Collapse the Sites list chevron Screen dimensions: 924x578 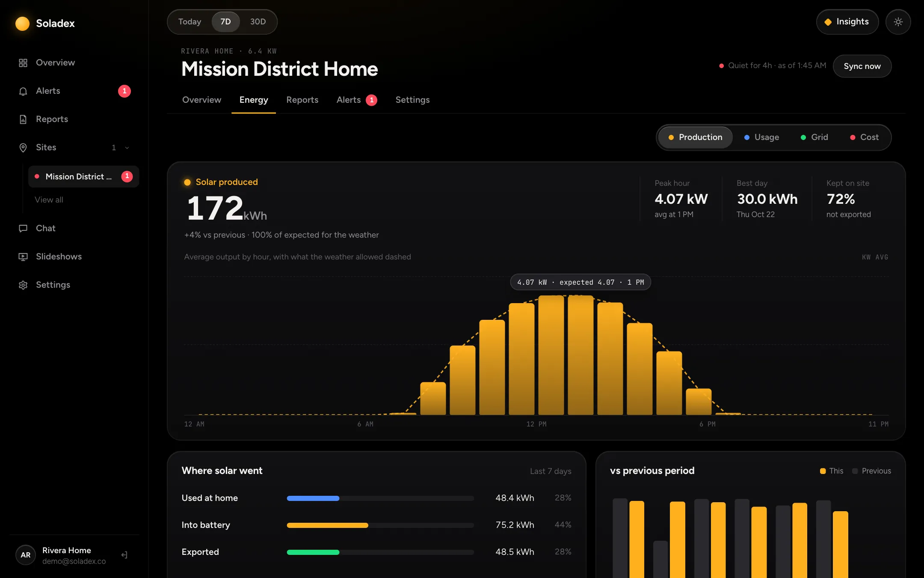point(127,148)
